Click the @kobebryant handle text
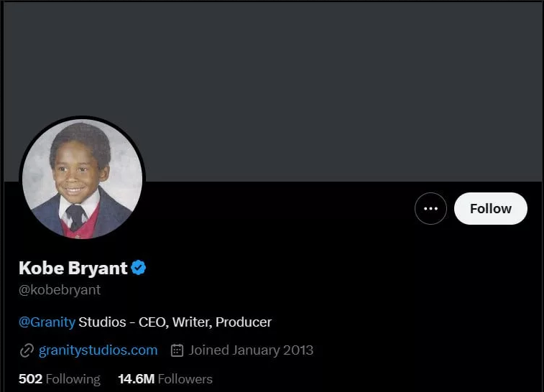The image size is (544, 392). pos(60,290)
